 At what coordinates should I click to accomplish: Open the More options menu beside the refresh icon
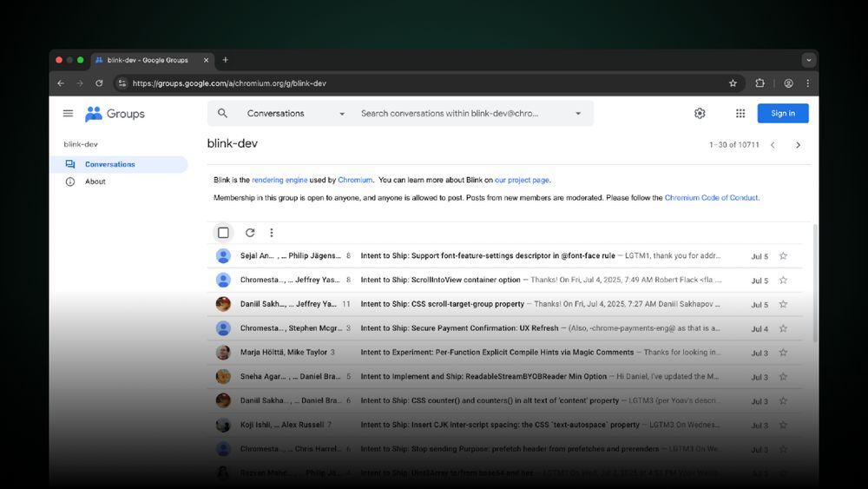pyautogui.click(x=271, y=233)
